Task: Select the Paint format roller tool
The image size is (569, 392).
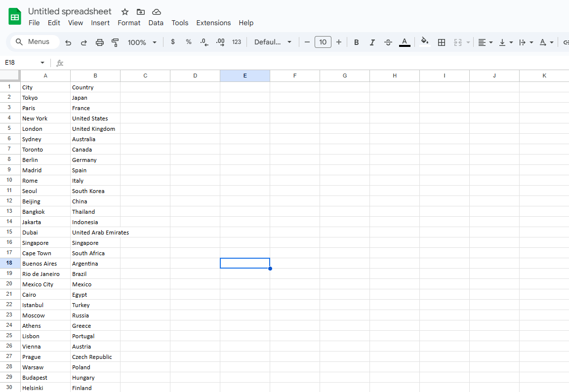Action: pyautogui.click(x=116, y=42)
